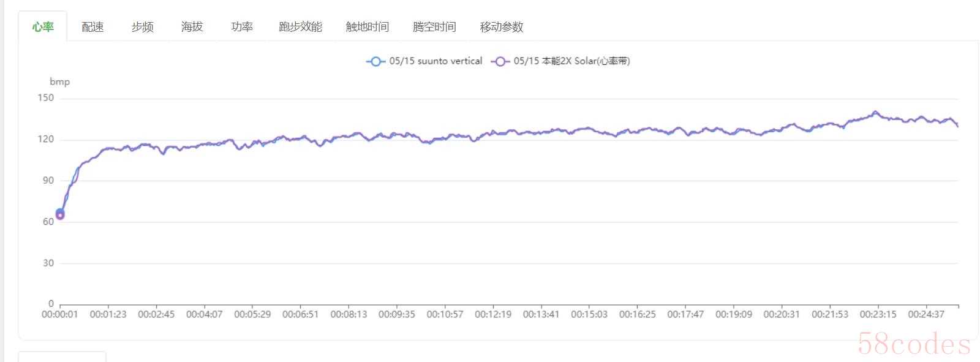Click the 58codes watermark link
Image resolution: width=980 pixels, height=362 pixels.
pos(914,344)
